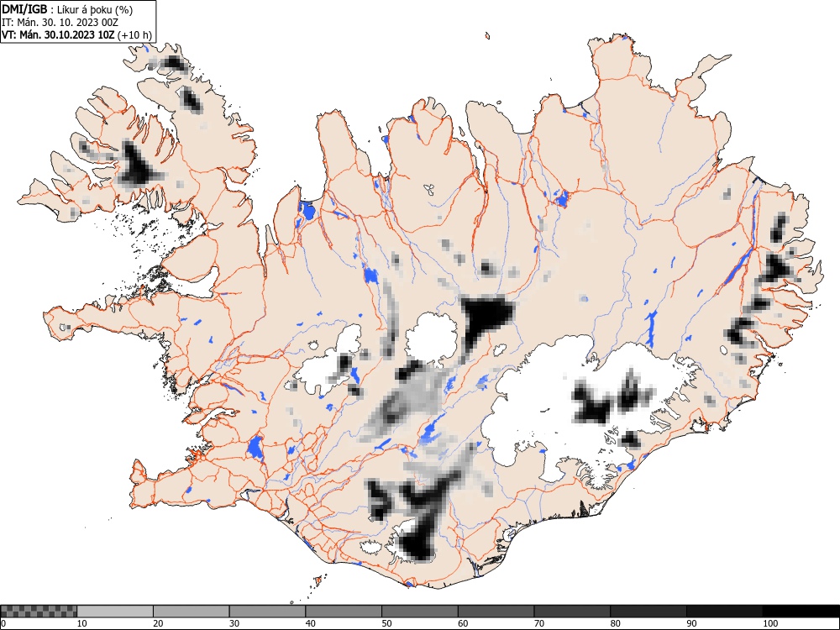The height and width of the screenshot is (630, 840).
Task: Click the '40' scale label
Action: [310, 623]
